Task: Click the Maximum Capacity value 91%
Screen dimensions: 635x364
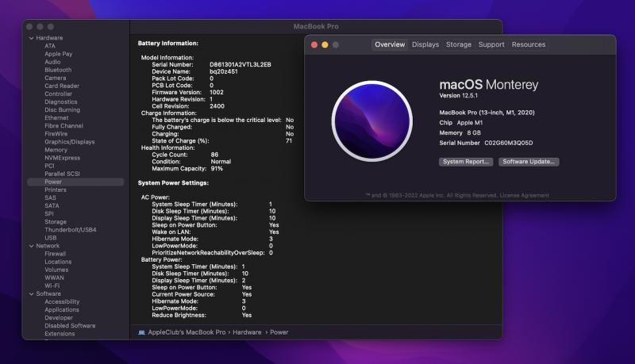Action: tap(217, 169)
